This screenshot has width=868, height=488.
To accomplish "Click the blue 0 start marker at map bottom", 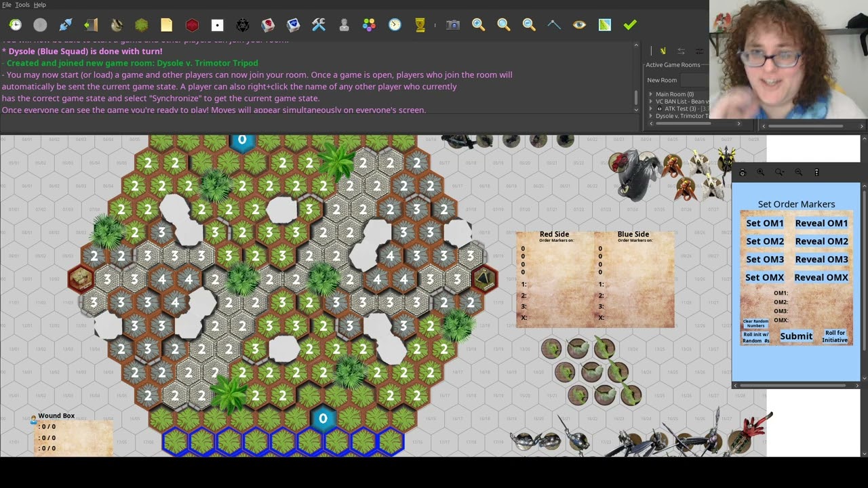I will (323, 418).
